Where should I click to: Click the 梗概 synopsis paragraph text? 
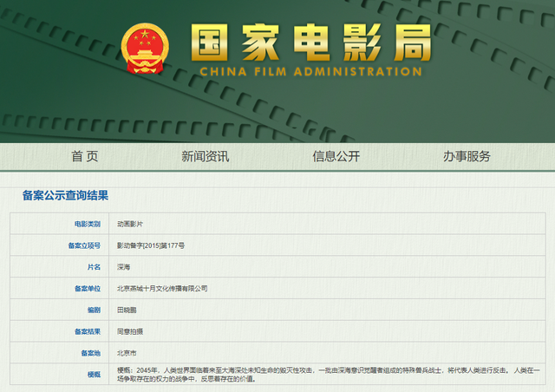(x=329, y=375)
